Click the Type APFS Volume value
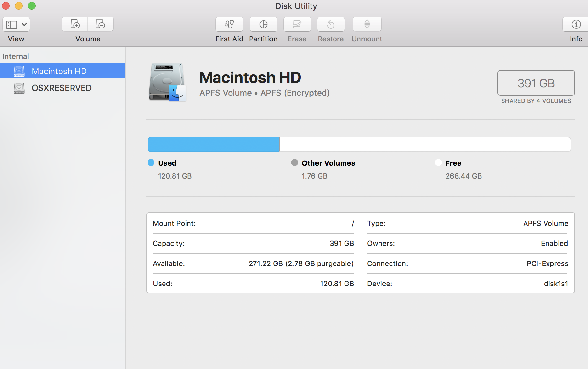The height and width of the screenshot is (369, 588). [x=546, y=223]
